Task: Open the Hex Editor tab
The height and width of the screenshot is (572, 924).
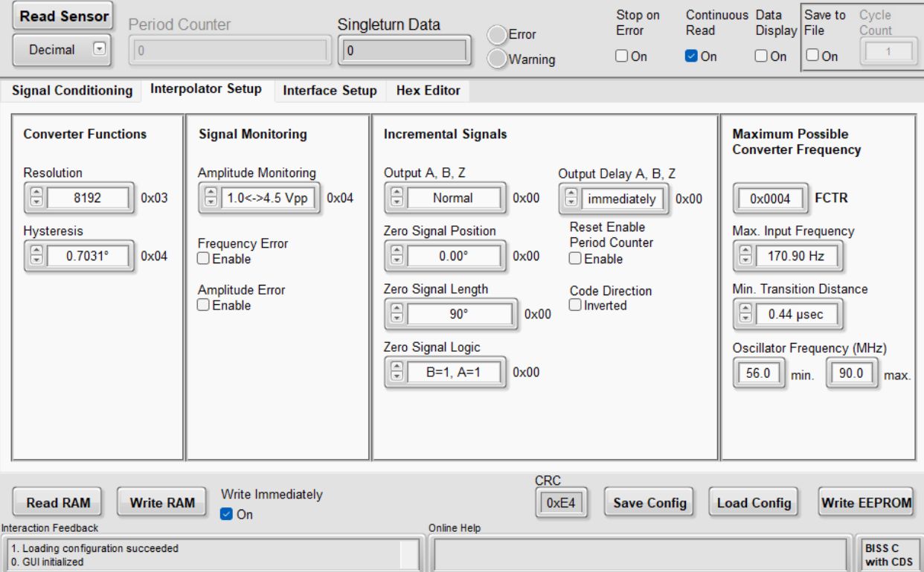Action: click(x=428, y=91)
